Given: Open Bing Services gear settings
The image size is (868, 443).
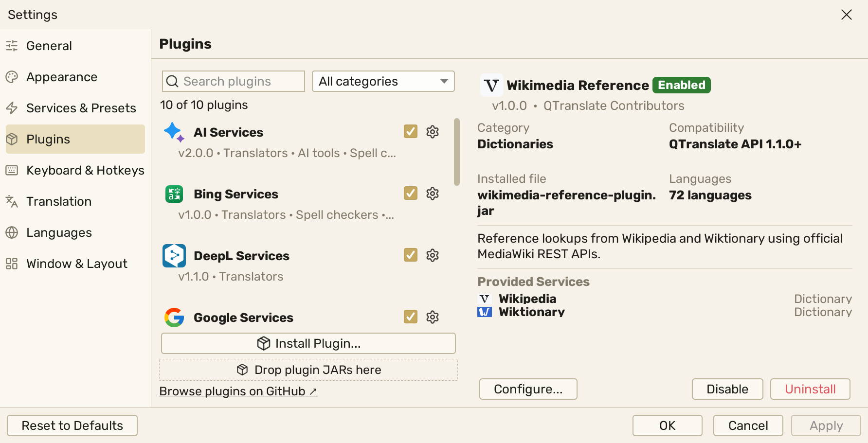Looking at the screenshot, I should coord(433,194).
